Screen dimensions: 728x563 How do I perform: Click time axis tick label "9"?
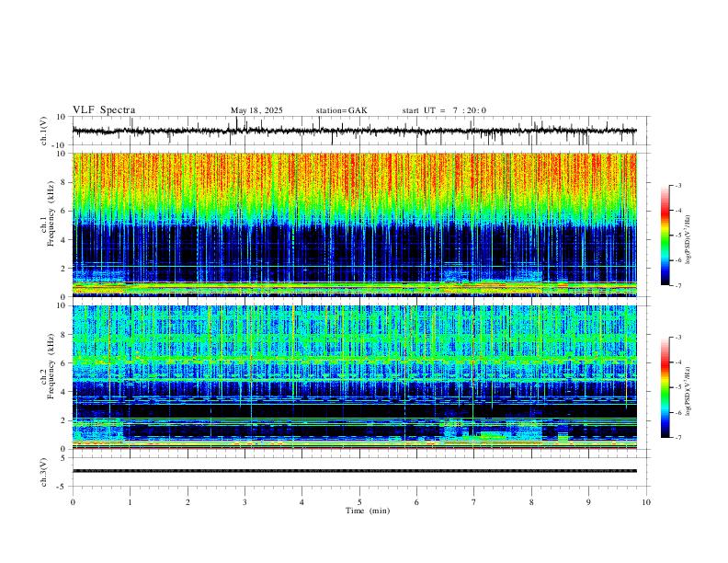[588, 502]
